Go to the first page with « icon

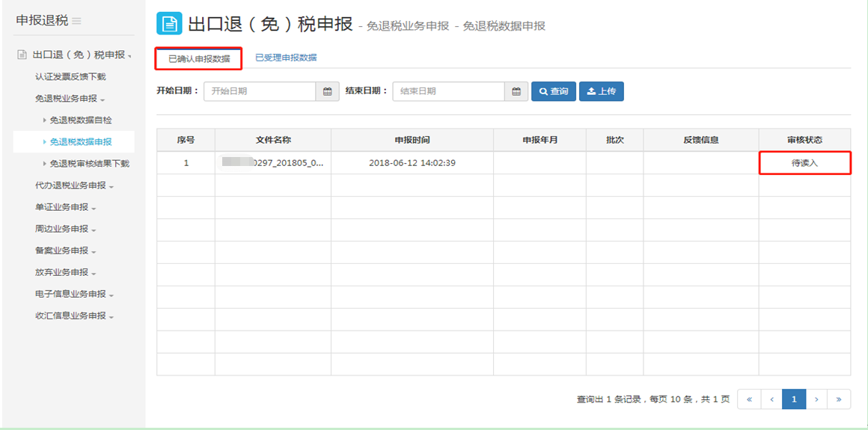(x=749, y=399)
